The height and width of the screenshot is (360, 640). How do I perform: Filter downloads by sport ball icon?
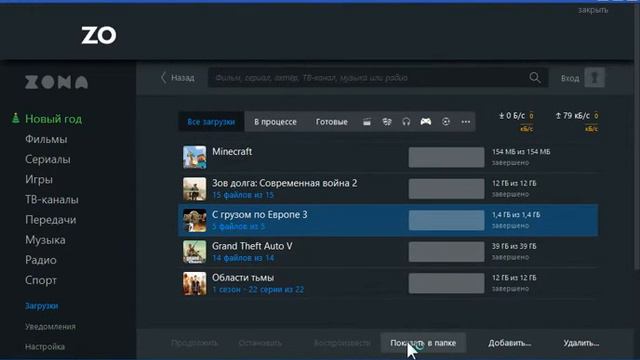pyautogui.click(x=446, y=122)
